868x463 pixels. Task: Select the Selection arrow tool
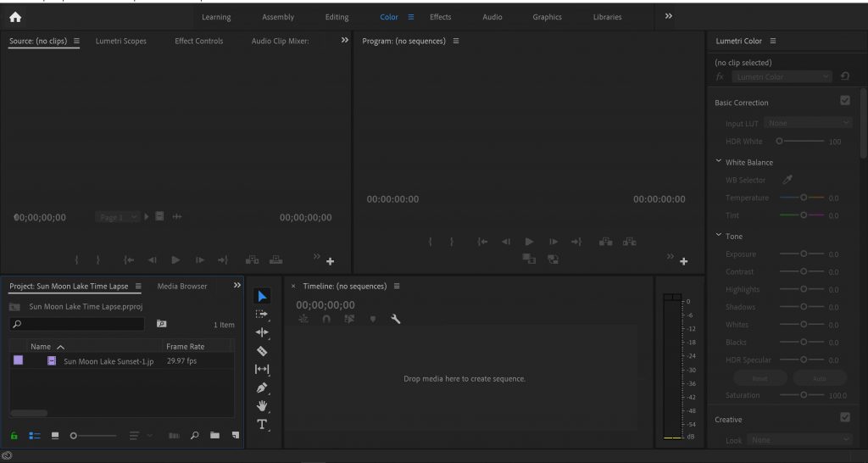tap(262, 296)
